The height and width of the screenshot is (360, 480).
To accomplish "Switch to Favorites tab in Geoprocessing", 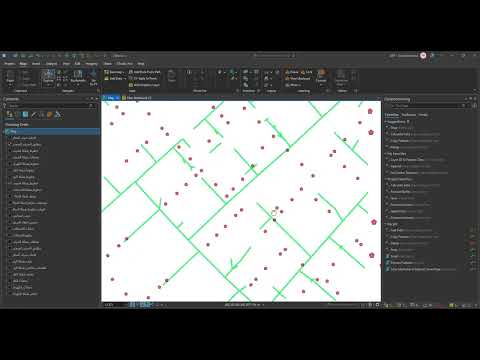I will pos(392,115).
